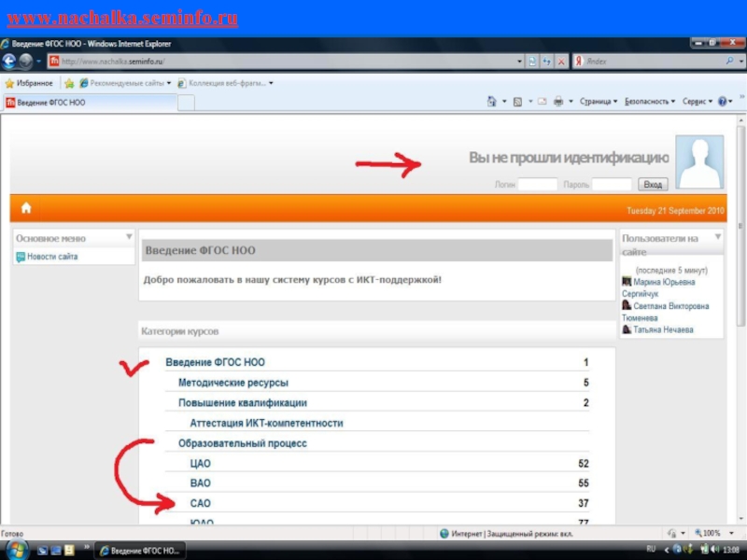The image size is (747, 560).
Task: Open Аттестация ИКТ-компетентности category
Action: 266,423
